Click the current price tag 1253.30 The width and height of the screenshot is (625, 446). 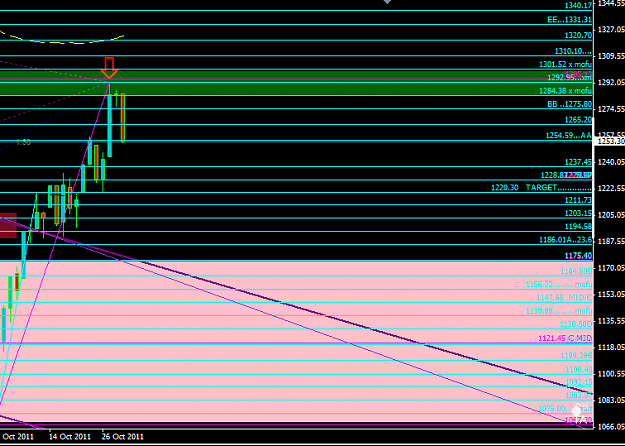(x=609, y=141)
